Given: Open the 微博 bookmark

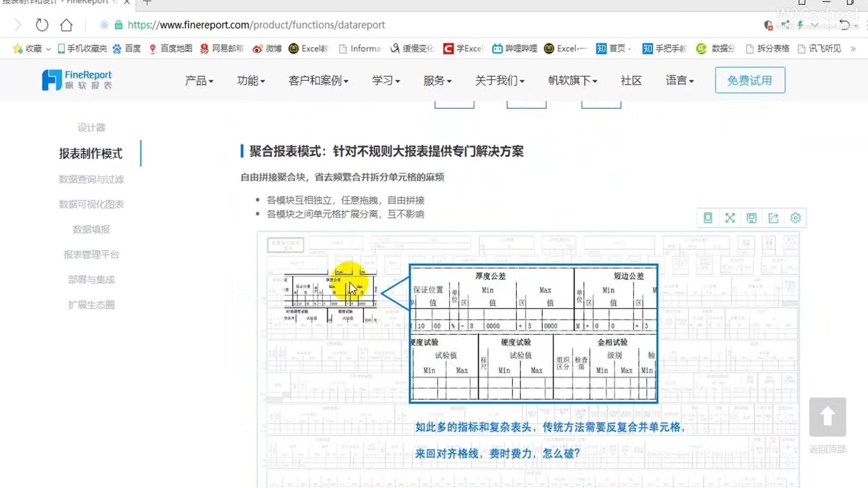Looking at the screenshot, I should click(267, 48).
